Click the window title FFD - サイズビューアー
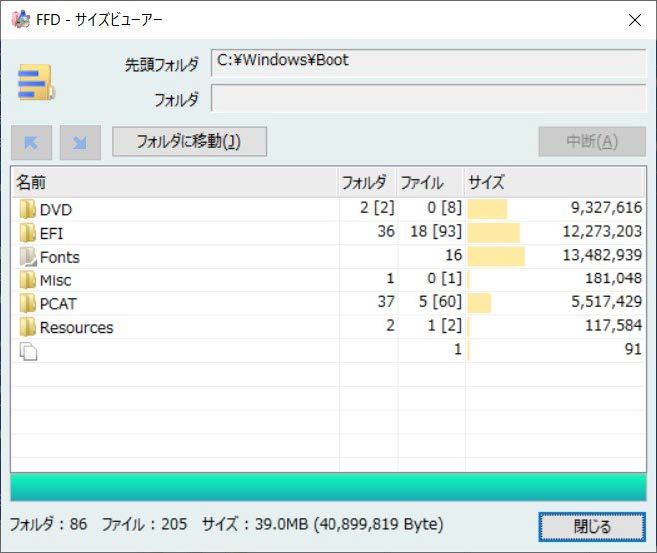 [x=99, y=20]
